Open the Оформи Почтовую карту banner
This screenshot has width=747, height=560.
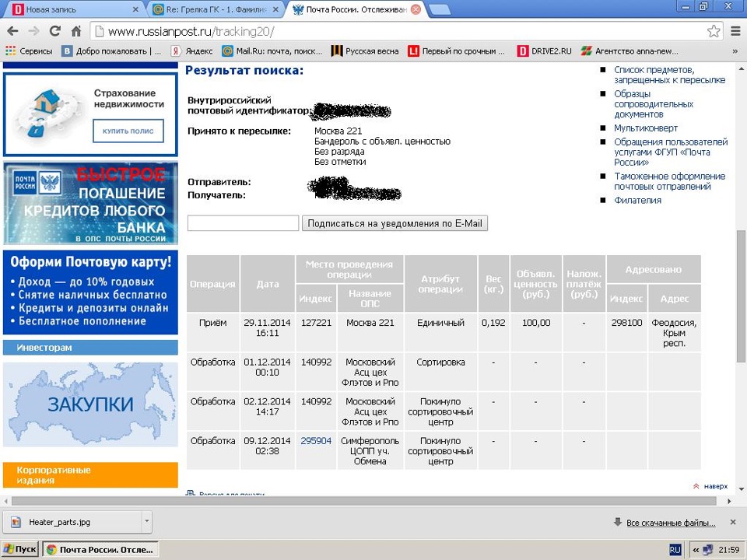point(90,292)
